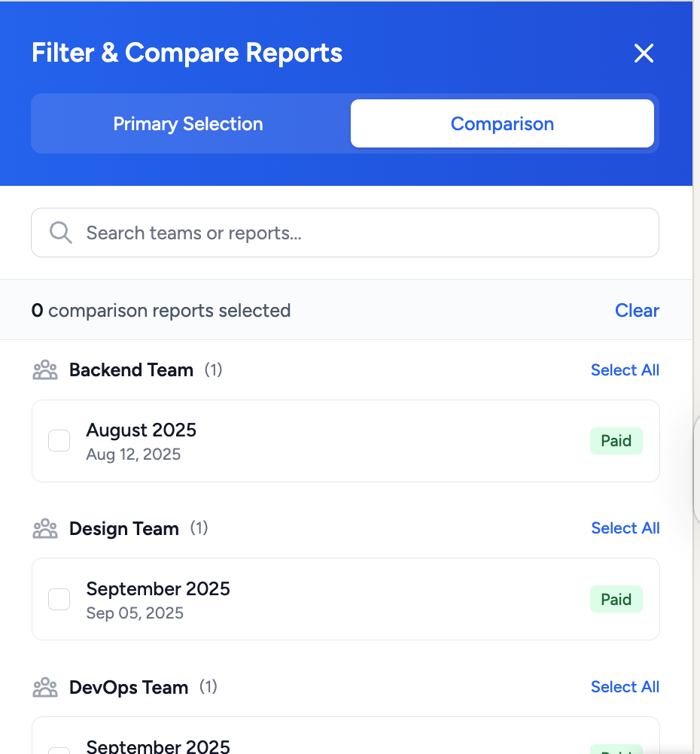Select the Comparison tab
Screen dimensions: 700x754
point(502,124)
